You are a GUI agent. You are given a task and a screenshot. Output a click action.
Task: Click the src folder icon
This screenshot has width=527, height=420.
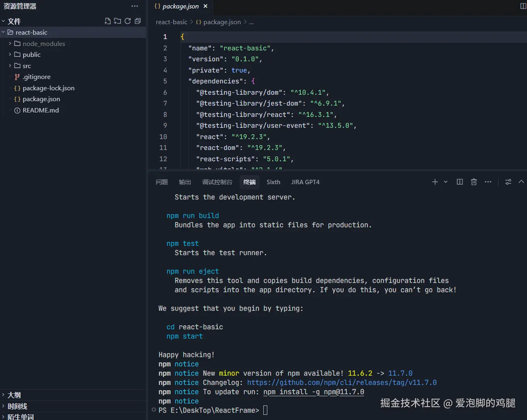17,66
